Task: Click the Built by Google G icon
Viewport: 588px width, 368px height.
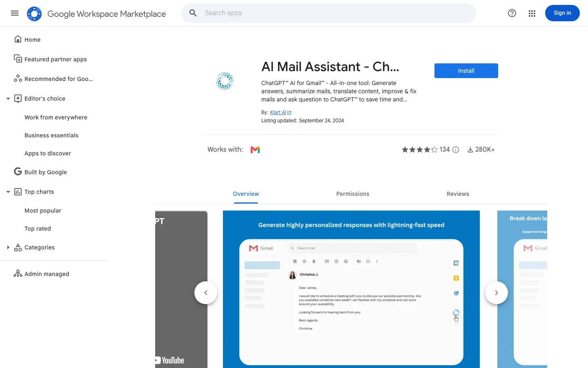Action: tap(18, 172)
